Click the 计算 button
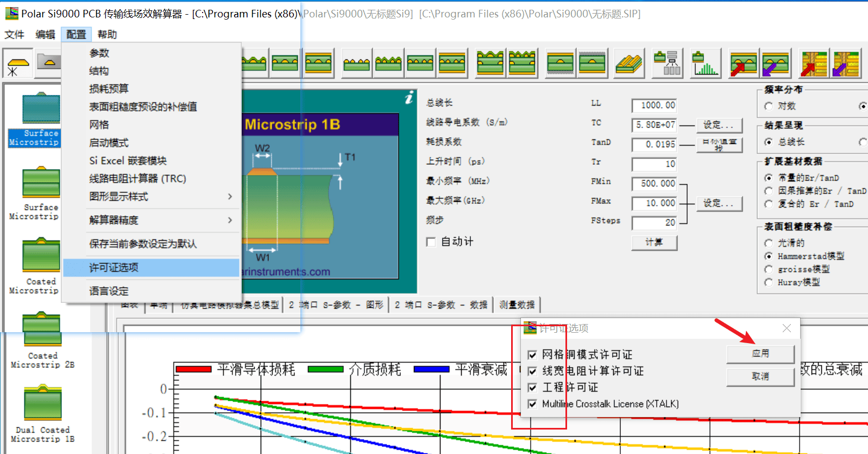This screenshot has width=868, height=454. pyautogui.click(x=655, y=242)
